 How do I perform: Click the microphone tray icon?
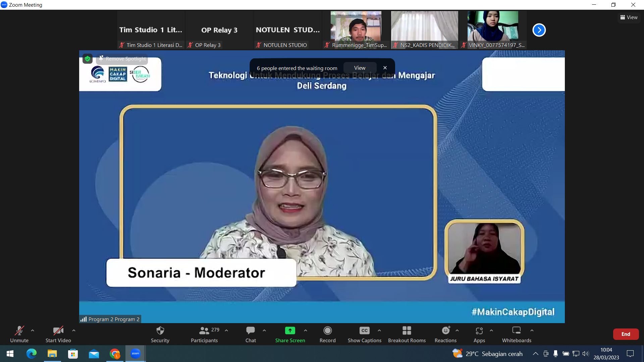click(556, 354)
